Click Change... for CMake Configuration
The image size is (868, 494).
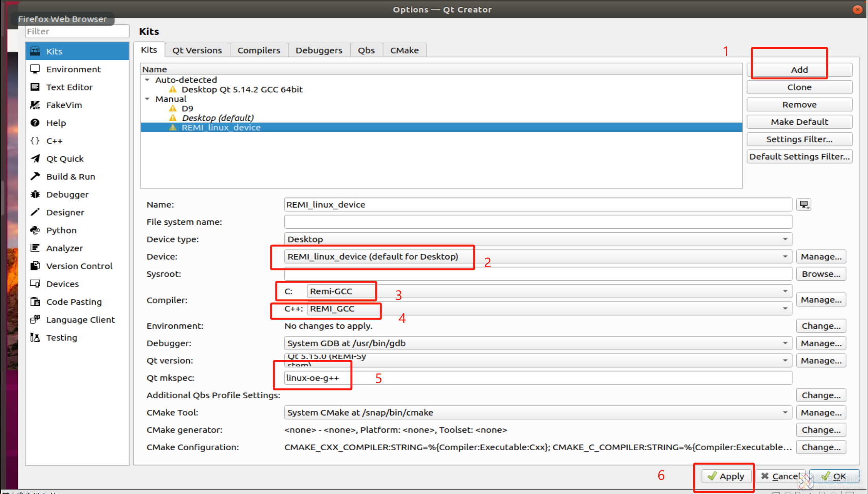click(x=821, y=447)
